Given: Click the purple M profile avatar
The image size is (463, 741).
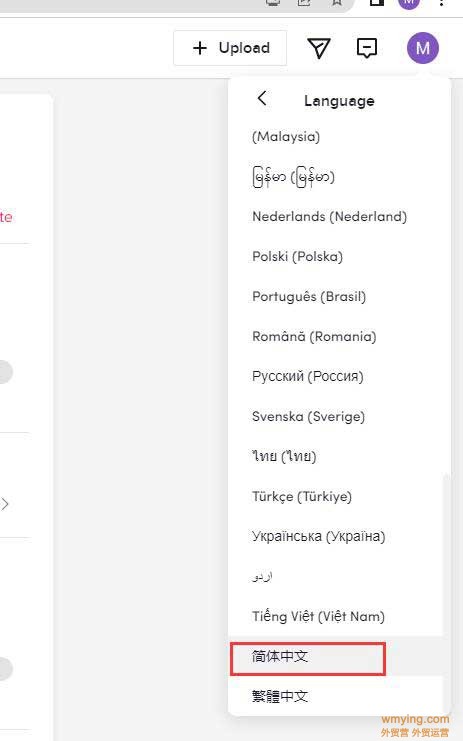Looking at the screenshot, I should [x=423, y=48].
